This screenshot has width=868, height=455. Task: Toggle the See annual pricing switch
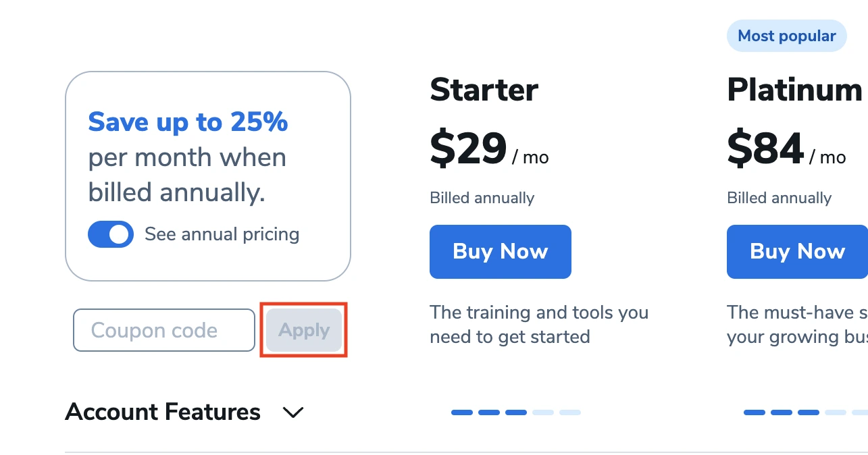pyautogui.click(x=111, y=234)
